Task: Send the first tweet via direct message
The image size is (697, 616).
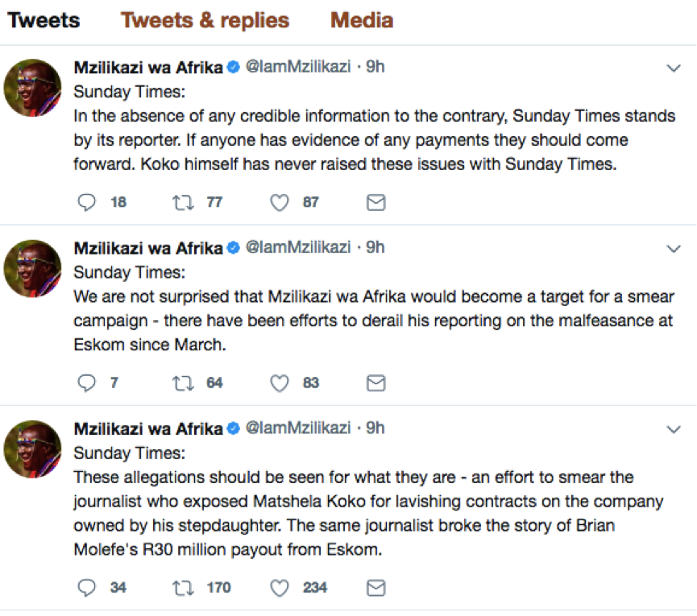Action: (x=375, y=203)
